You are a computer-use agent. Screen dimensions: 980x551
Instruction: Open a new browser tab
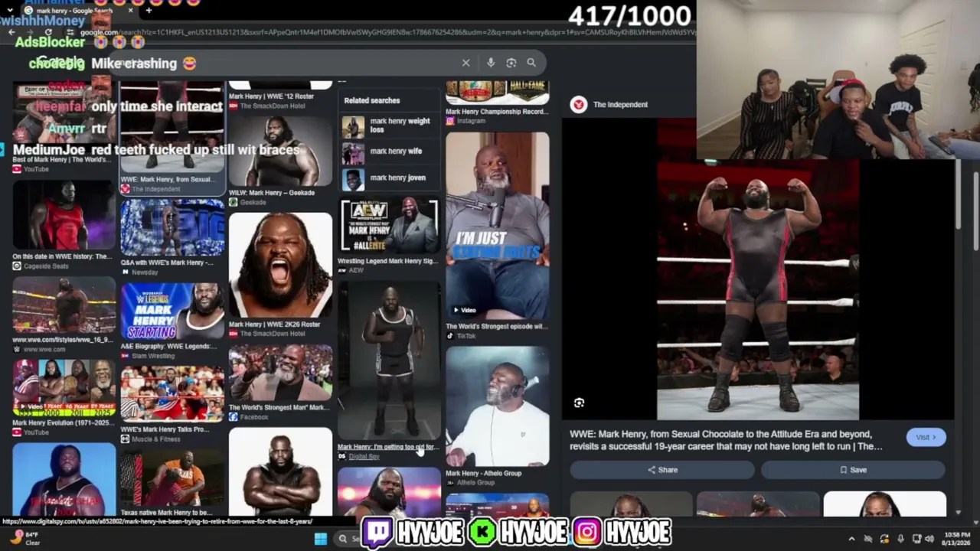tap(149, 11)
